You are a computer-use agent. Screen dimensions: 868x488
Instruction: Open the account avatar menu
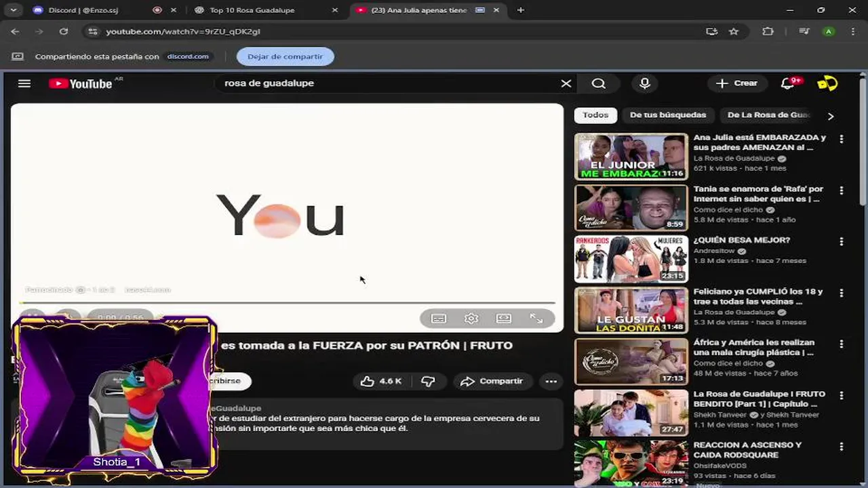pos(827,83)
